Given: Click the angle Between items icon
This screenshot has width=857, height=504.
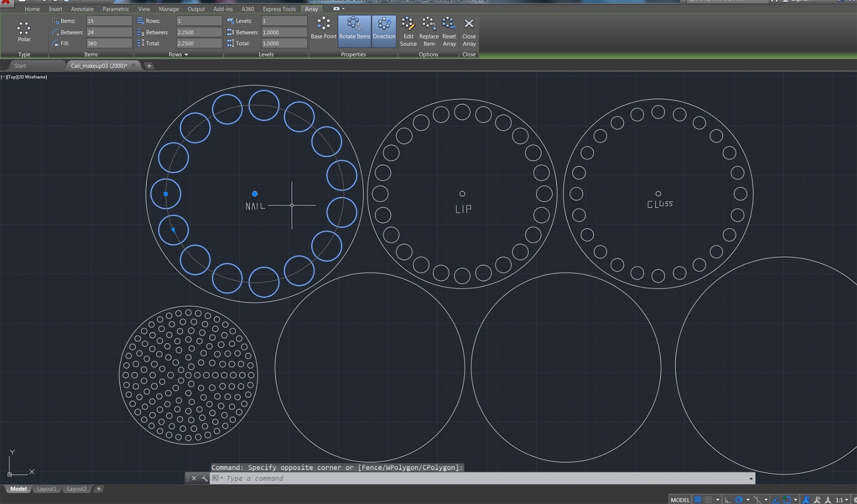Looking at the screenshot, I should [55, 32].
